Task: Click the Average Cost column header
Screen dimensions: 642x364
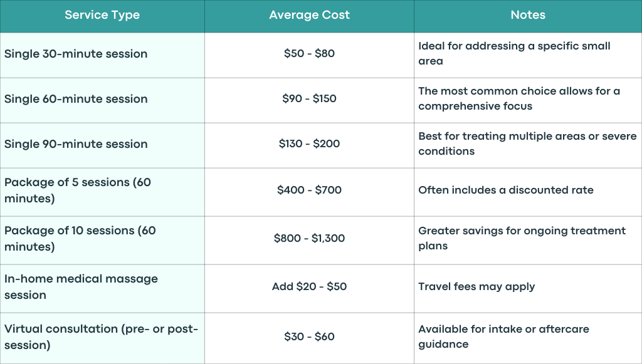Action: (309, 16)
